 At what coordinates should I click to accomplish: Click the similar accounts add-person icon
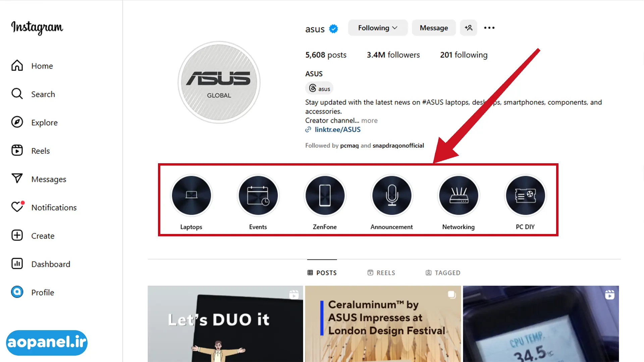click(x=469, y=28)
